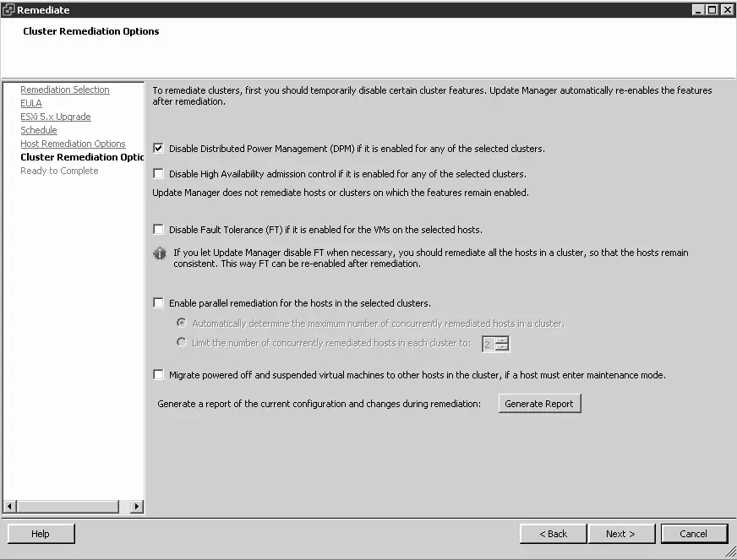Click the sidebar horizontal scrollbar thumb
Image resolution: width=737 pixels, height=560 pixels.
click(68, 507)
